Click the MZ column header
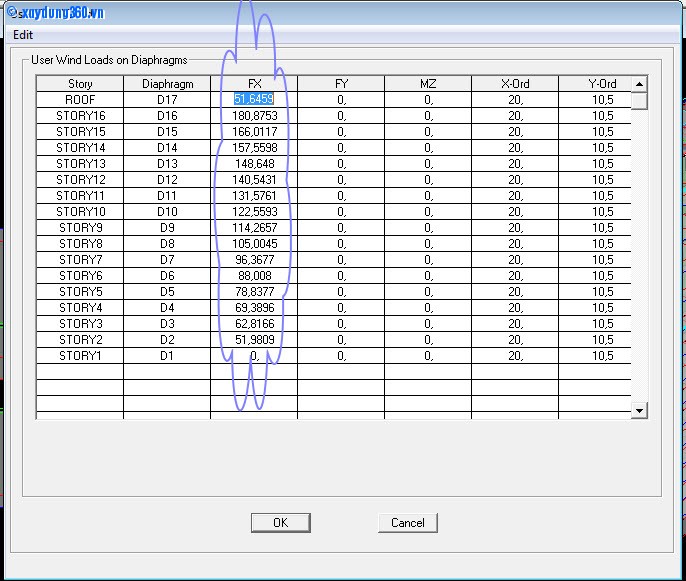 pos(428,84)
